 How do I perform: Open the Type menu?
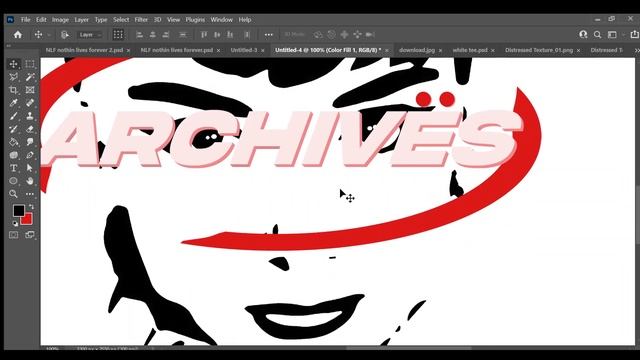[x=101, y=20]
